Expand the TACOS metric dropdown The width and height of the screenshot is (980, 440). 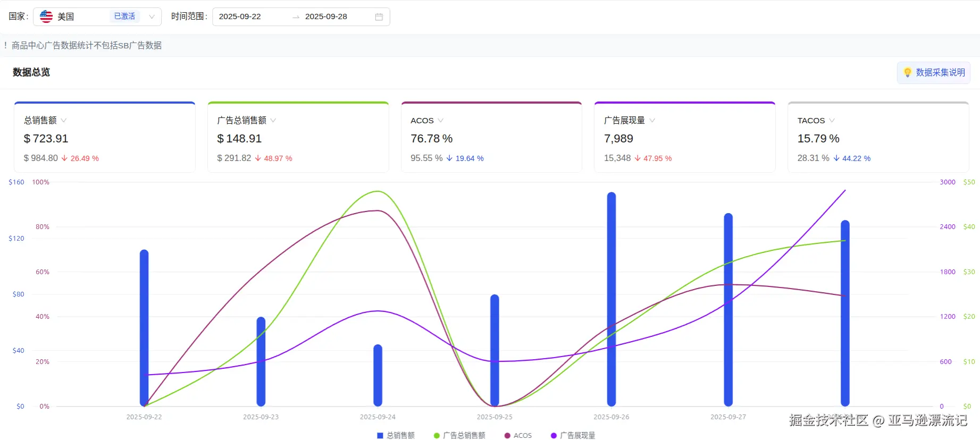pyautogui.click(x=832, y=121)
